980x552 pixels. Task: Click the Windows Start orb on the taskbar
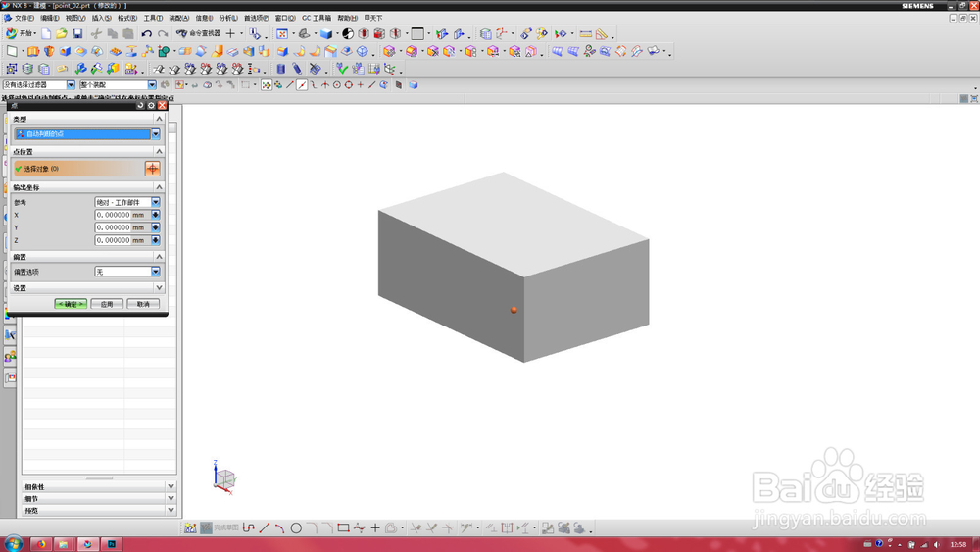[13, 544]
